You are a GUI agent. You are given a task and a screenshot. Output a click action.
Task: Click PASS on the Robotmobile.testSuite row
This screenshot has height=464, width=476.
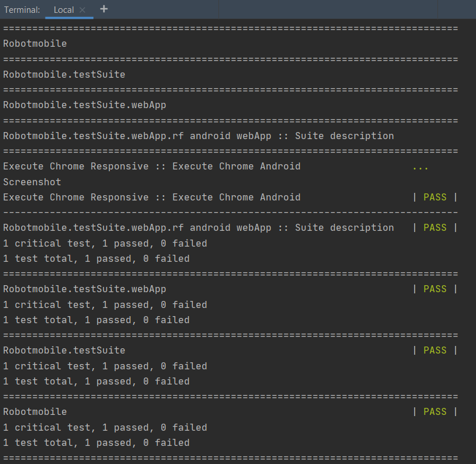coord(435,350)
